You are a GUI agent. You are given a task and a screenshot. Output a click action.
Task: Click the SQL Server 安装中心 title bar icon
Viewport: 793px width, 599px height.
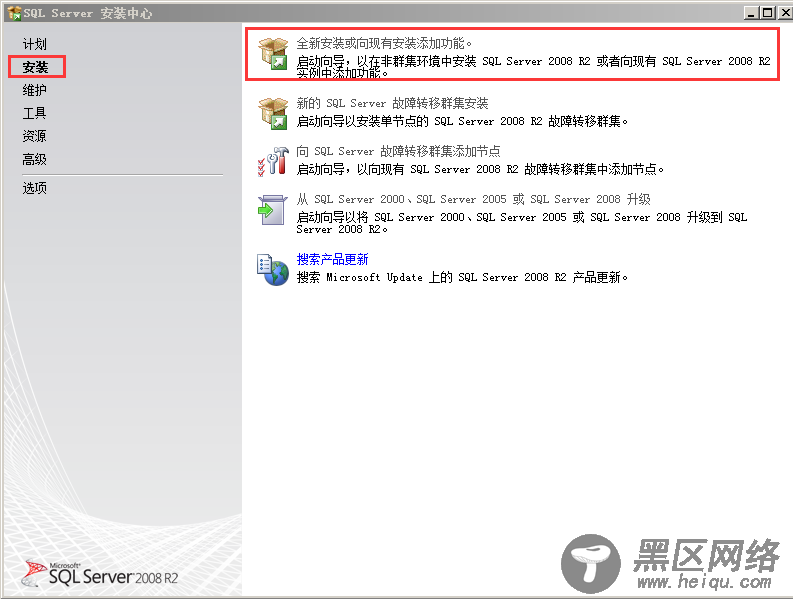(x=14, y=13)
